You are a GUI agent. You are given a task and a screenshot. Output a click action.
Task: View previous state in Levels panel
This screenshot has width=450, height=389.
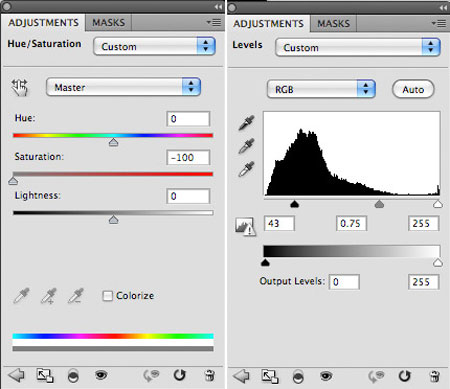(376, 377)
